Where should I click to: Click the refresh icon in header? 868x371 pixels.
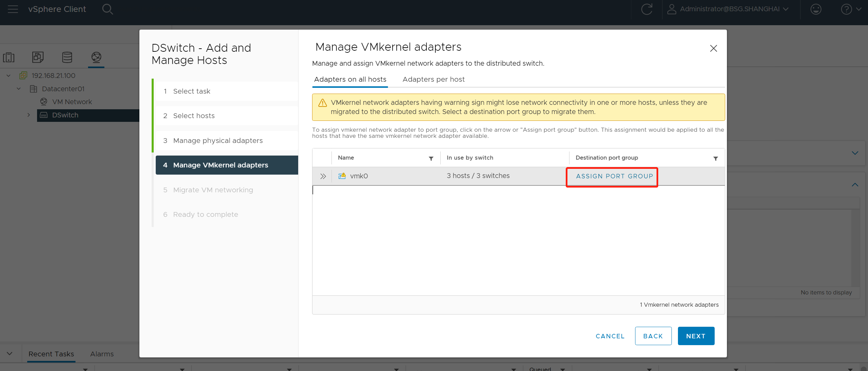point(646,9)
